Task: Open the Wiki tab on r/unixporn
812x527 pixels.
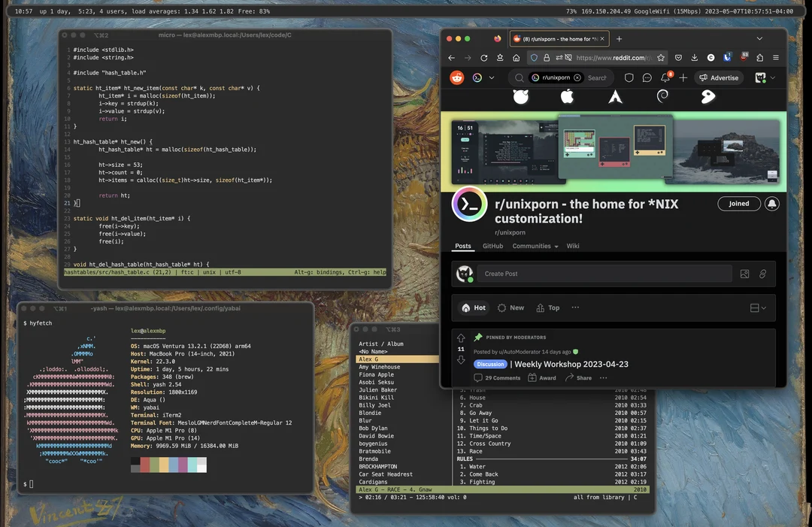Action: tap(573, 246)
